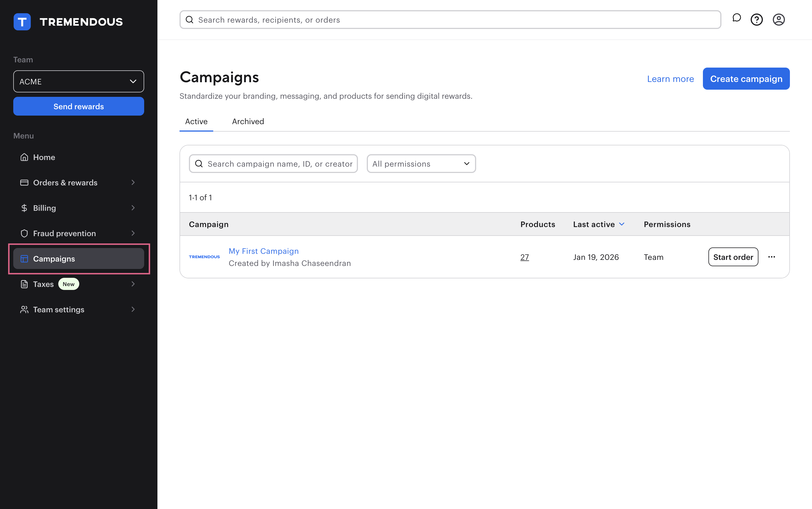Open the All permissions filter dropdown
The height and width of the screenshot is (509, 812).
point(421,164)
